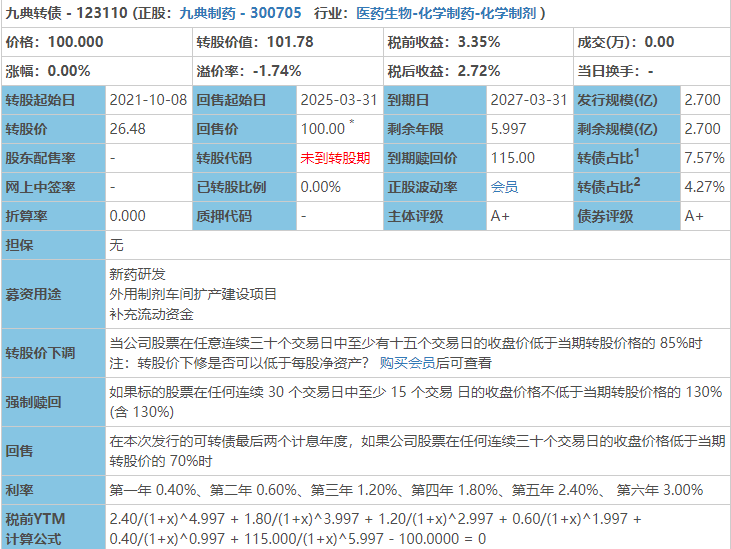Screen dimensions: 731x549
Task: Click the date 2021-10-08
Action: tap(148, 100)
